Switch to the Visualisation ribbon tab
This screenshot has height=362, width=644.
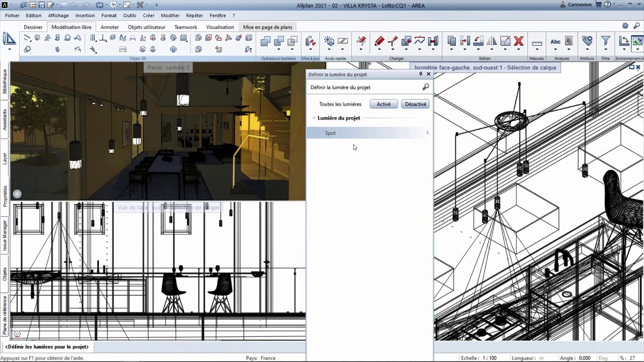point(220,27)
